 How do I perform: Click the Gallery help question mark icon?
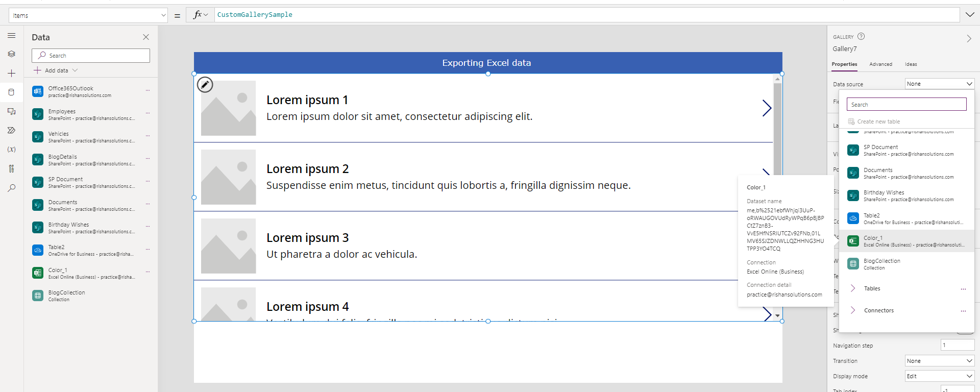[861, 36]
